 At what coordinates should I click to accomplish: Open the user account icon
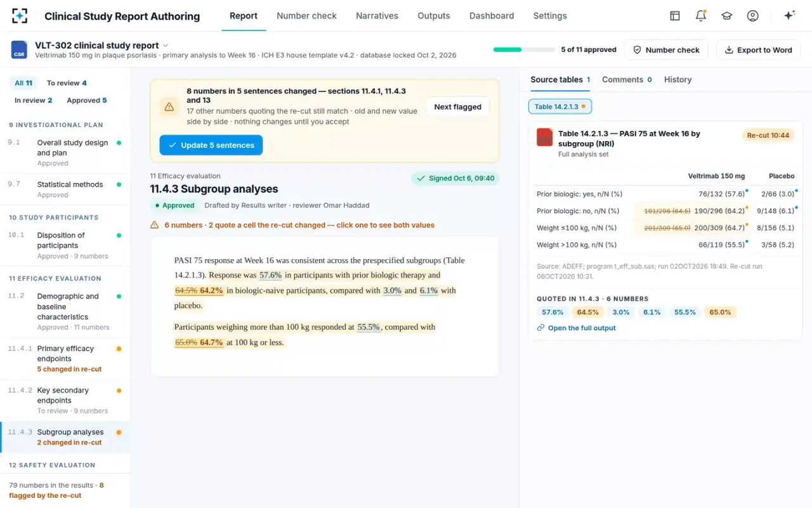[x=753, y=16]
